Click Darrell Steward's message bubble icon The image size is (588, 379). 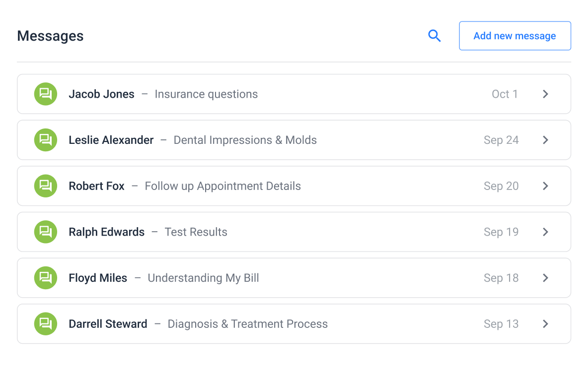pyautogui.click(x=46, y=324)
